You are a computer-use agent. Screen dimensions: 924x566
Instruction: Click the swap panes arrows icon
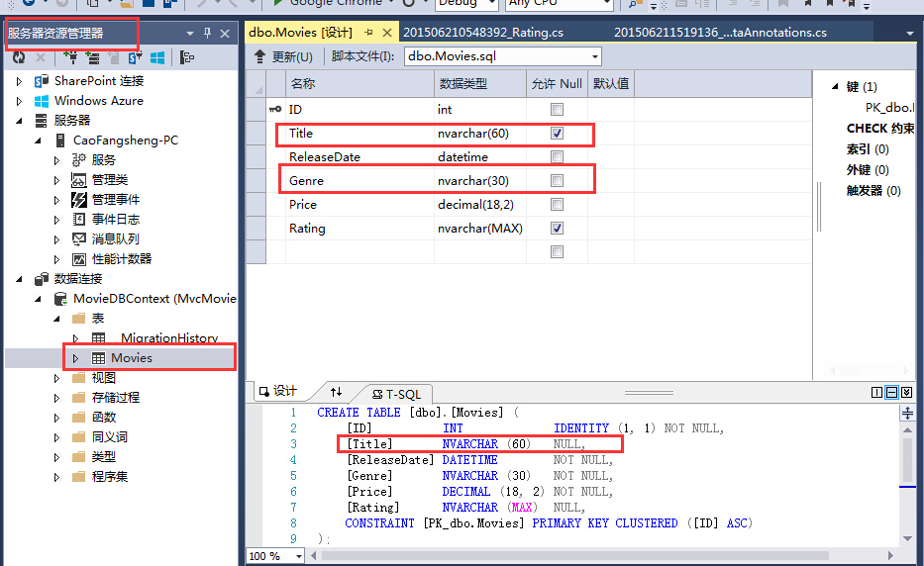pyautogui.click(x=336, y=392)
